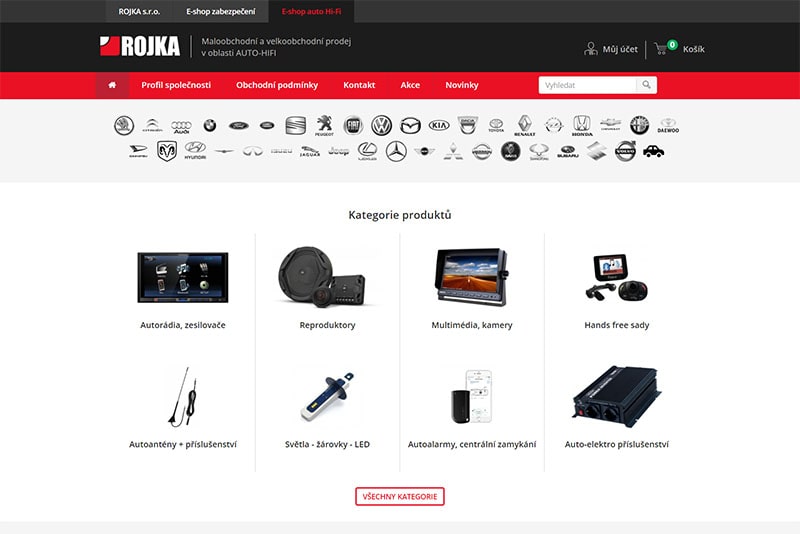Click the Košík cart link

(x=694, y=49)
